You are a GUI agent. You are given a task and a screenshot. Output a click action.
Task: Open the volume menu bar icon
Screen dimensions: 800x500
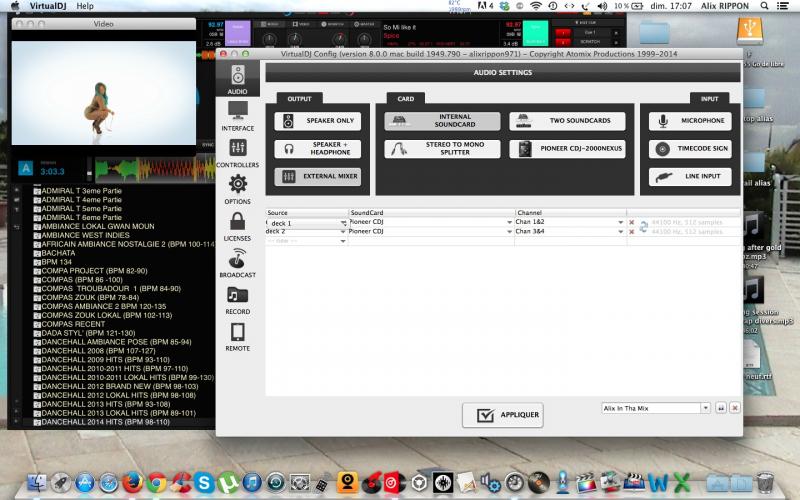(602, 6)
